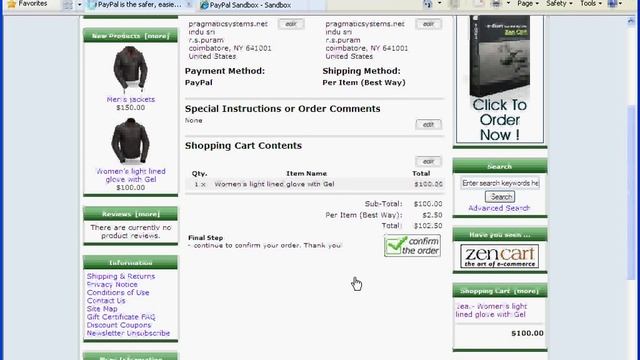Confirm the order

412,246
